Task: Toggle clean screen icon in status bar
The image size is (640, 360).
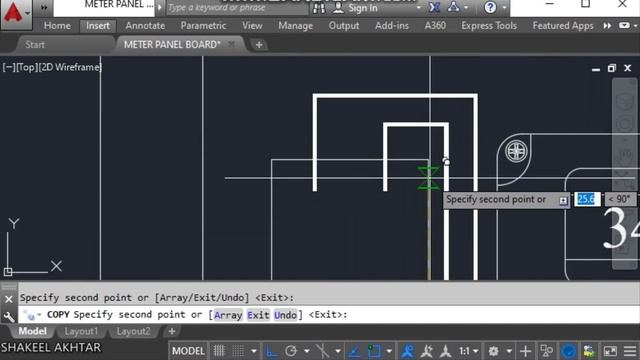Action: (610, 351)
